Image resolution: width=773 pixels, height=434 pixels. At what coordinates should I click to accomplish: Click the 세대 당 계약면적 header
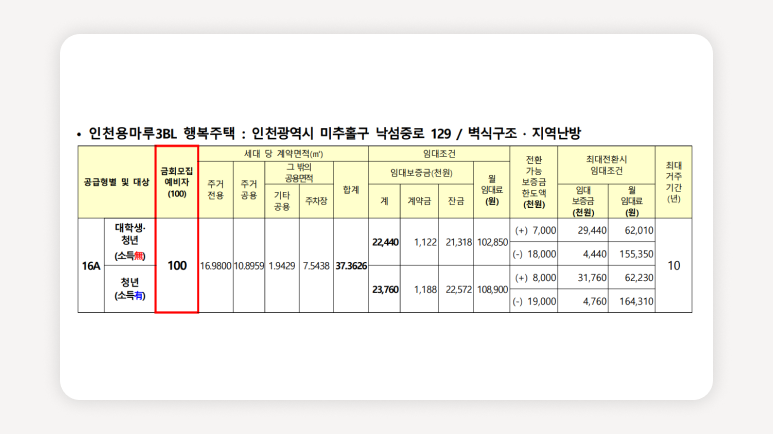[x=284, y=154]
